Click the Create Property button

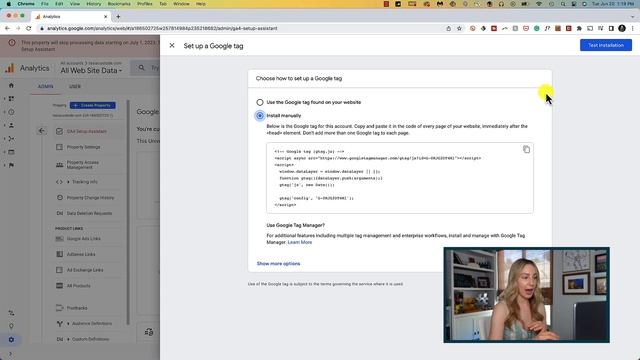point(93,105)
